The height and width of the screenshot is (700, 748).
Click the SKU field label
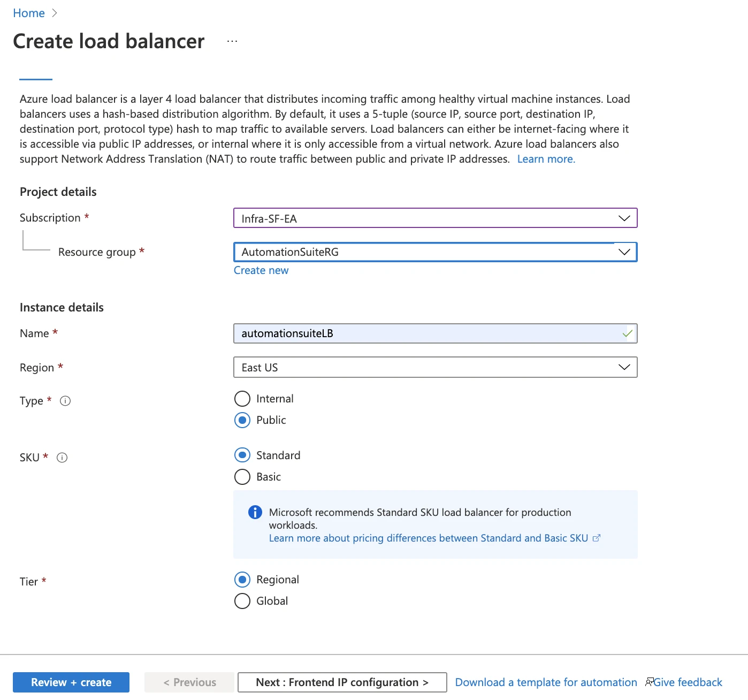(x=29, y=458)
